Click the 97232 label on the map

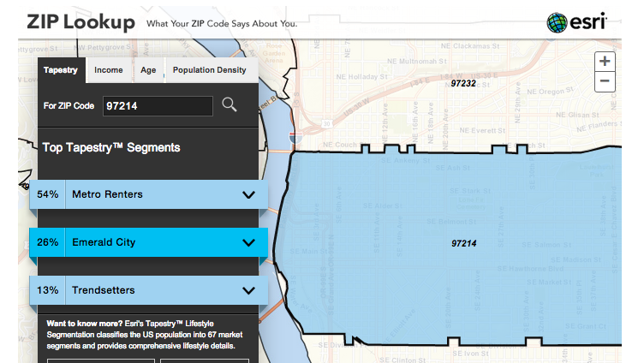click(462, 83)
